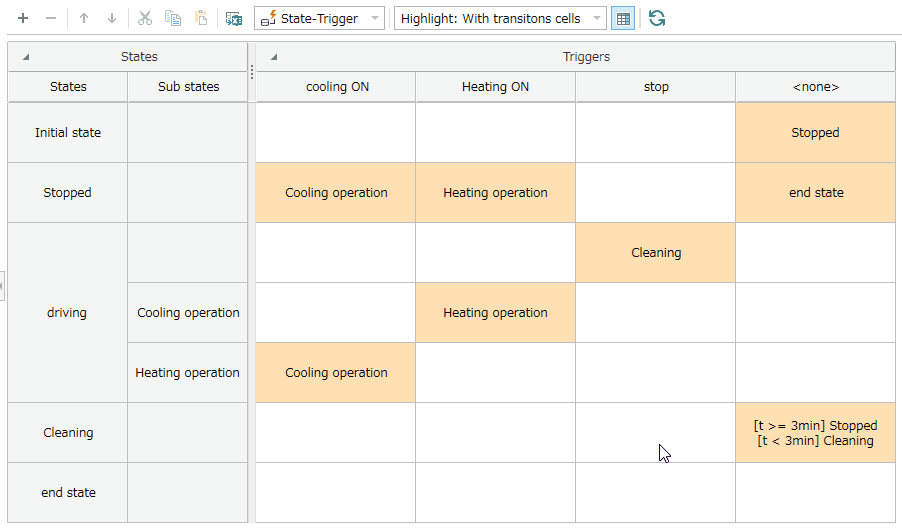Click the Cut scissors icon
This screenshot has width=902, height=531.
145,18
